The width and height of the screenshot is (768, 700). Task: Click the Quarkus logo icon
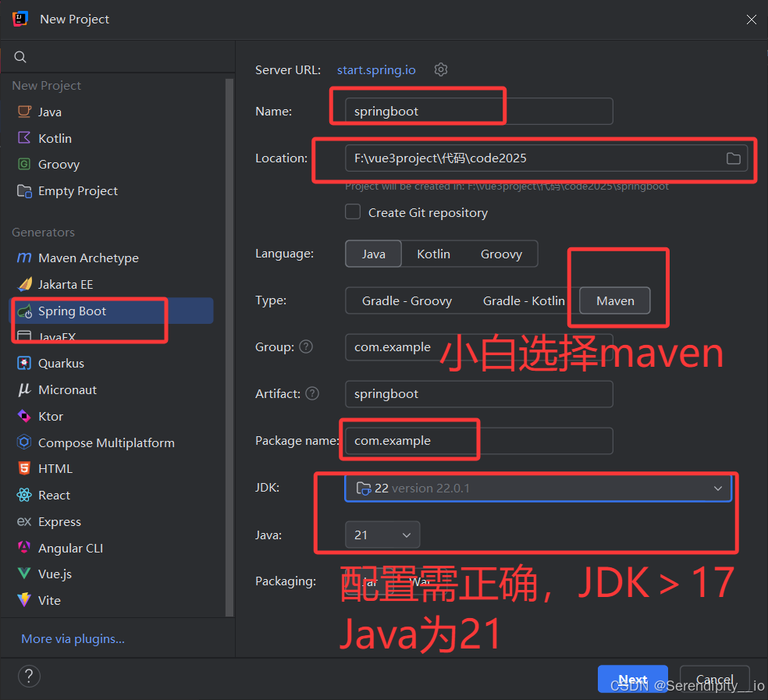point(24,363)
